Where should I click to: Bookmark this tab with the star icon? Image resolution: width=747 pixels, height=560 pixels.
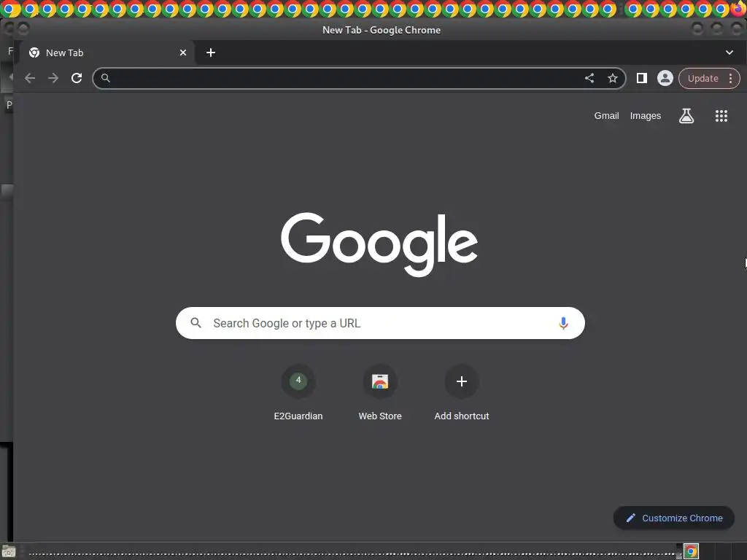613,78
